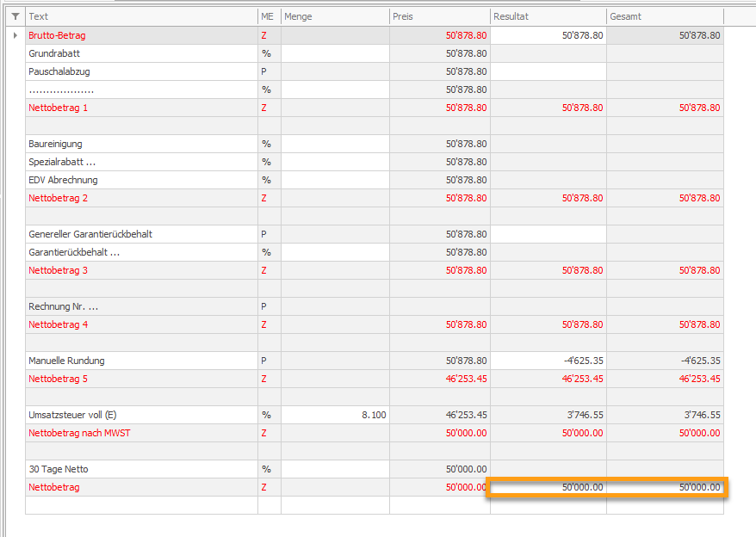Open the grid filter funnel icon

tap(15, 16)
